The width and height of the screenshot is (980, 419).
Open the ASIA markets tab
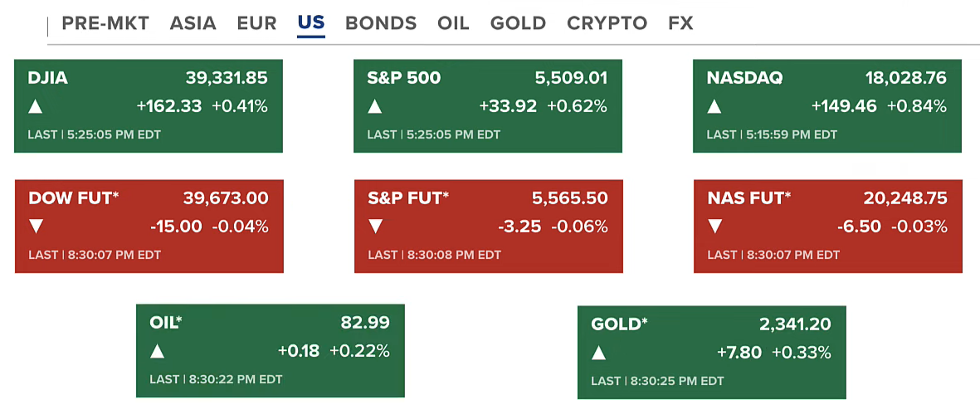[193, 23]
